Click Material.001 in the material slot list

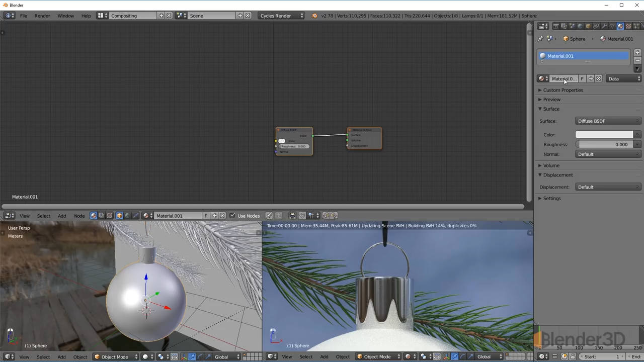[x=584, y=56]
